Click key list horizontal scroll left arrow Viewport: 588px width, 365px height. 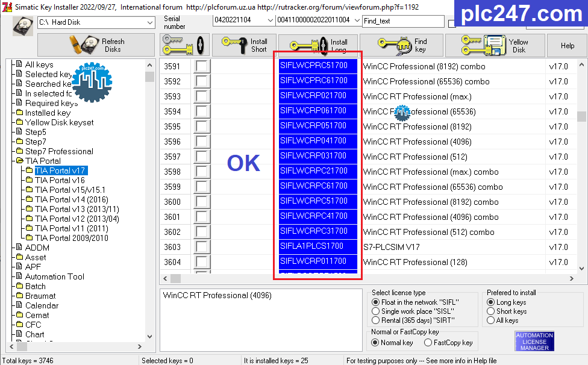165,278
